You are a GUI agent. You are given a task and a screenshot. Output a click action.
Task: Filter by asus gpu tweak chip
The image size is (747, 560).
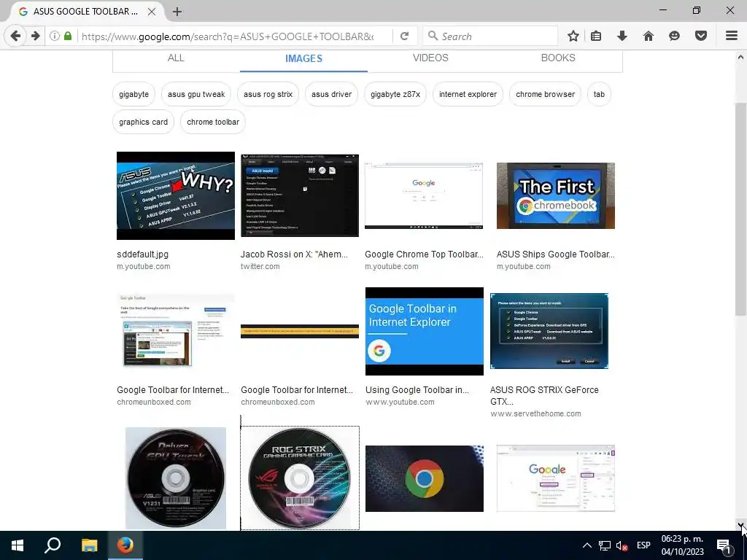point(196,94)
